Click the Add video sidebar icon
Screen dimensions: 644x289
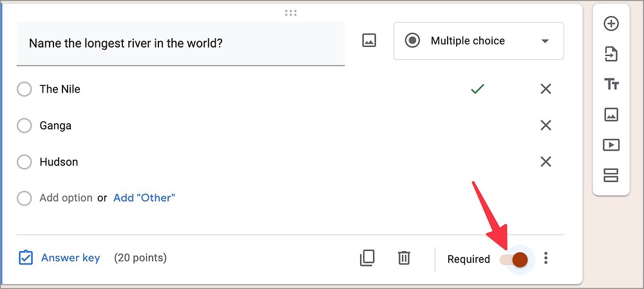point(611,145)
